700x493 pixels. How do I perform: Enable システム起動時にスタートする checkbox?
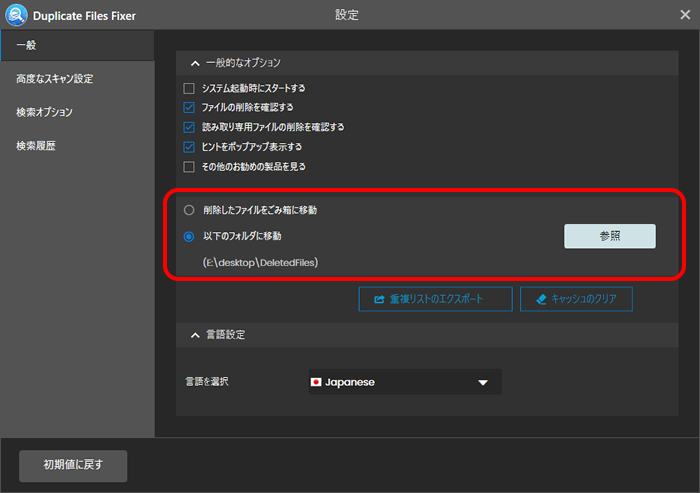pos(189,88)
